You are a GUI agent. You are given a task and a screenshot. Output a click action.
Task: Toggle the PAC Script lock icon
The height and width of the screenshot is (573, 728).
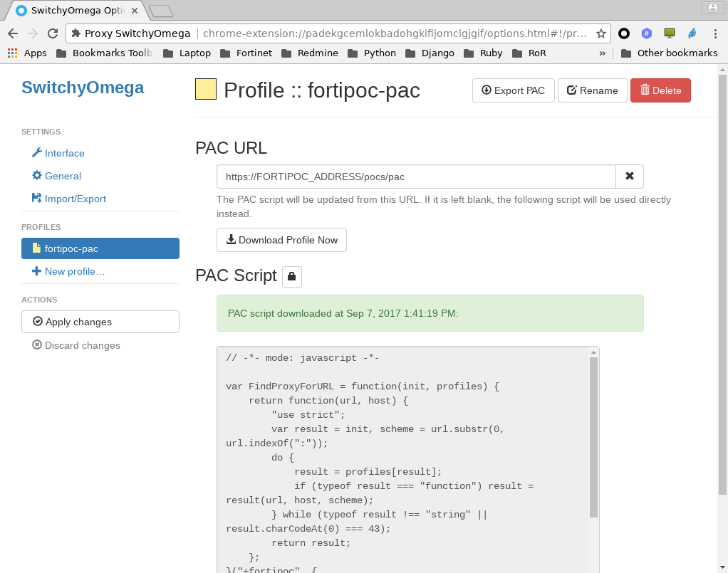(292, 276)
